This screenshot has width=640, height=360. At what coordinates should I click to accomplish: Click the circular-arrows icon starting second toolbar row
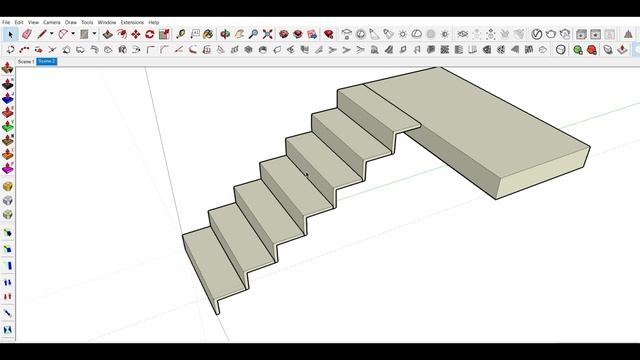point(10,50)
